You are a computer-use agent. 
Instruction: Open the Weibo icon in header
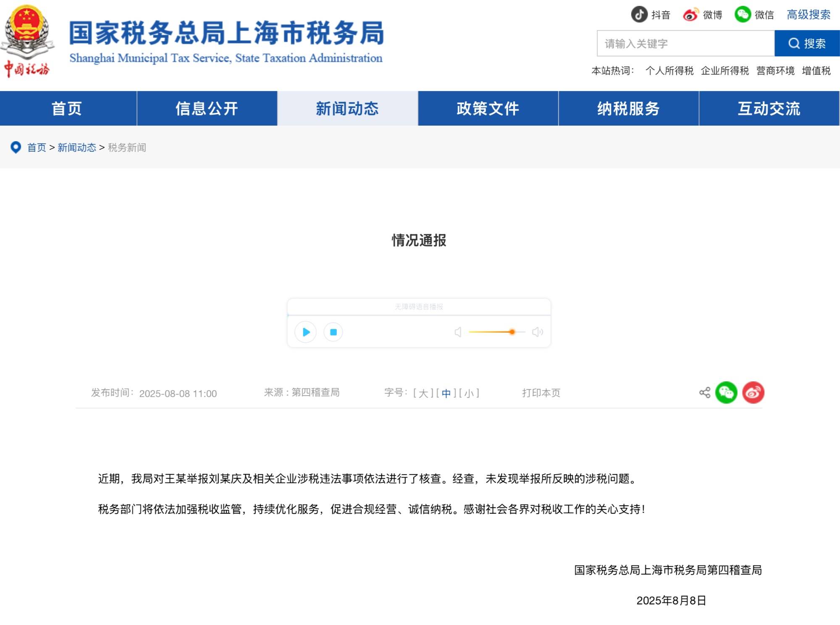(x=690, y=15)
